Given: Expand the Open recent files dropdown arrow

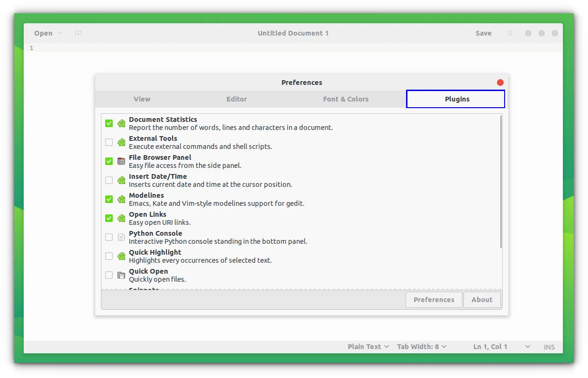Looking at the screenshot, I should (x=60, y=33).
